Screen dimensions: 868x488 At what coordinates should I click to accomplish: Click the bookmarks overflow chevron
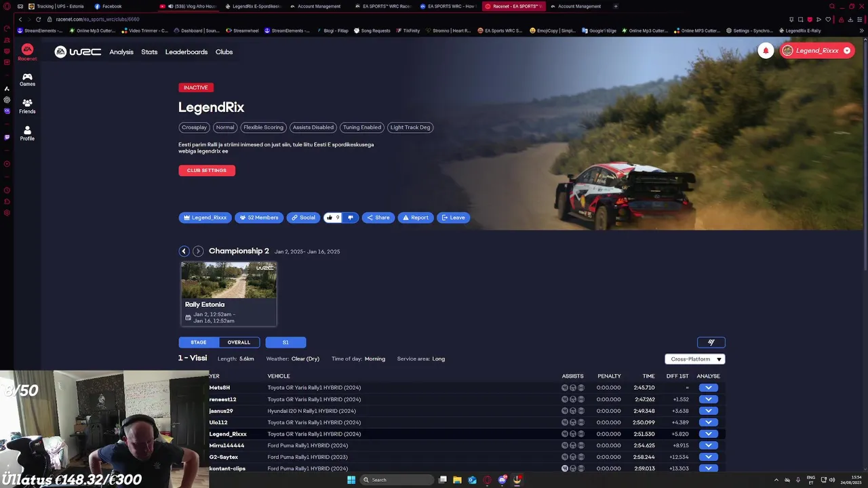862,30
